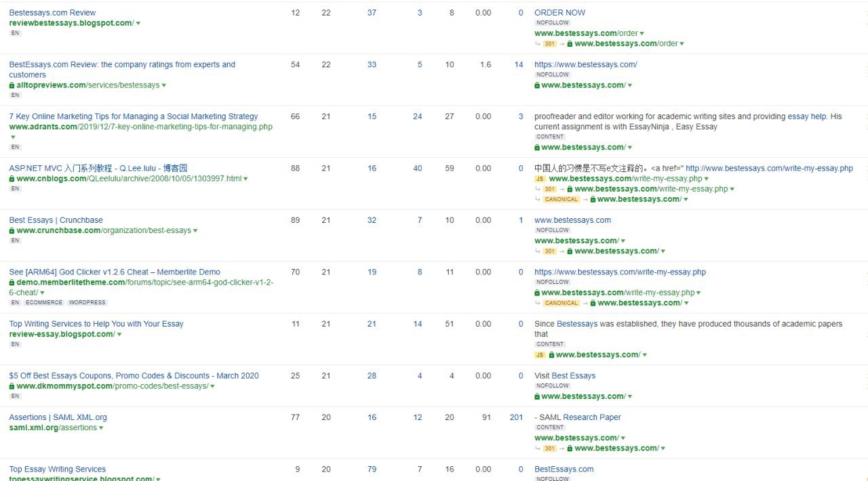Open $5 Off Best Essays Coupons link
Viewport: 868px width, 481px height.
[134, 376]
